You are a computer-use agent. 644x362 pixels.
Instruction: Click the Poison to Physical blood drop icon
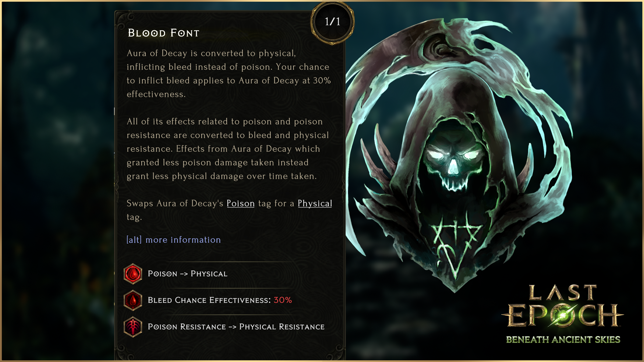133,274
